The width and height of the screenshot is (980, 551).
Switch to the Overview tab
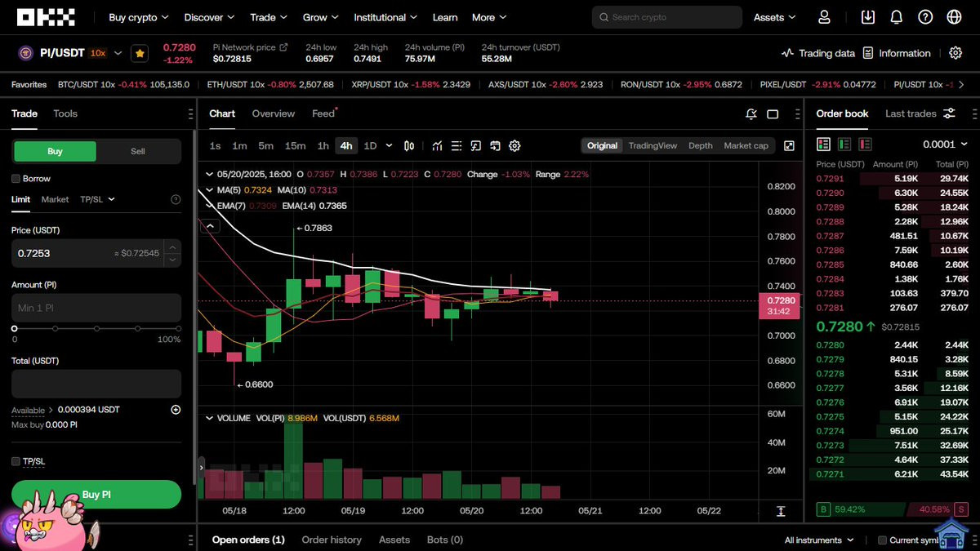[x=273, y=113]
